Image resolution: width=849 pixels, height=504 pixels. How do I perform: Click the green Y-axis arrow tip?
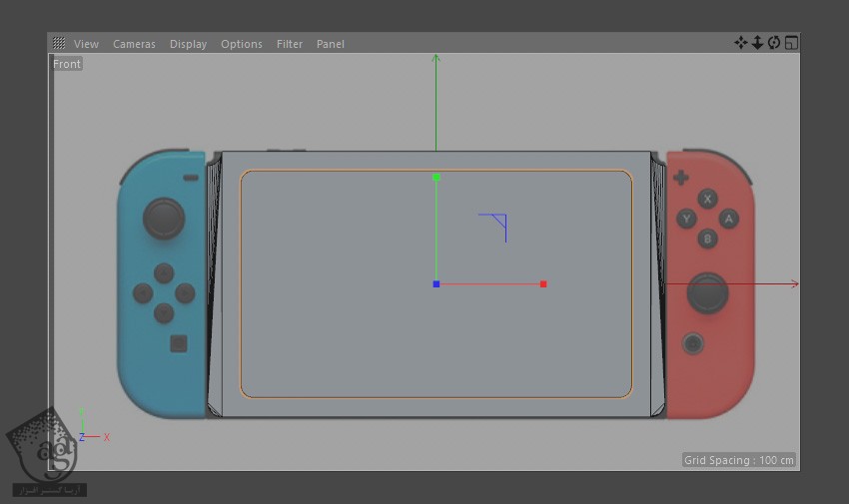click(436, 59)
